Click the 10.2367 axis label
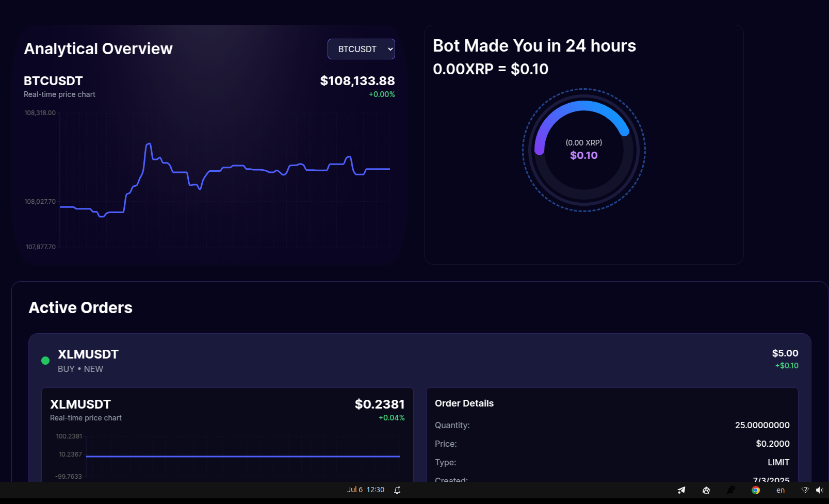 pos(71,454)
